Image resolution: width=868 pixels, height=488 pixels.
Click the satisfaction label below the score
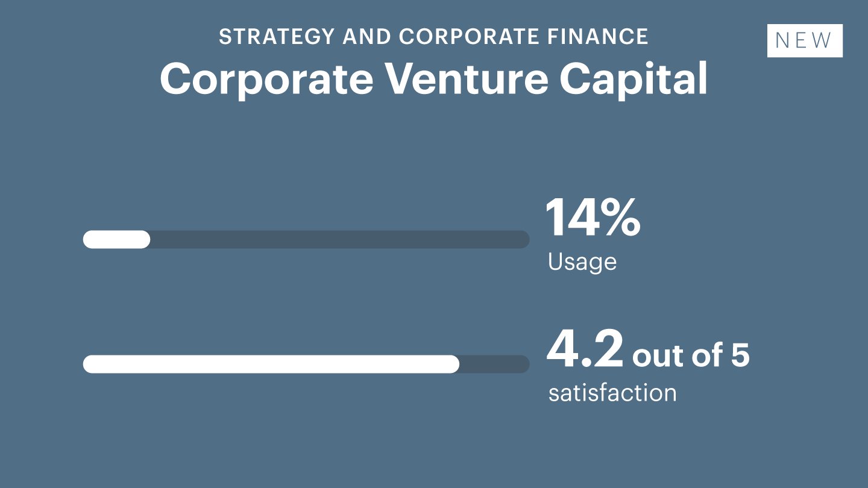612,393
